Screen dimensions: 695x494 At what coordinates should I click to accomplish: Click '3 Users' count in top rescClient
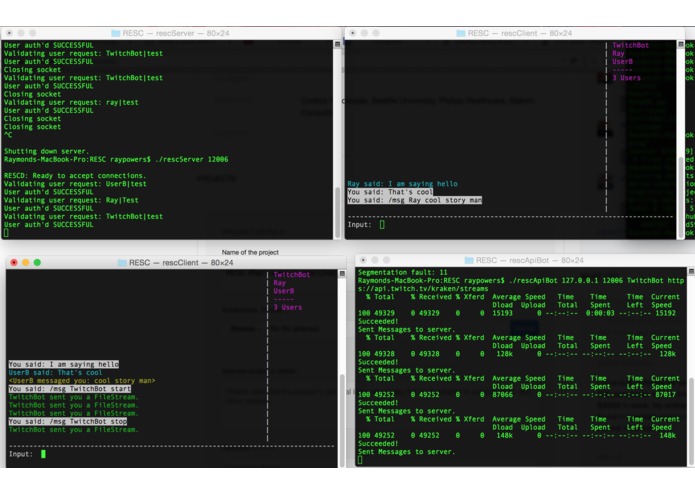pos(626,78)
